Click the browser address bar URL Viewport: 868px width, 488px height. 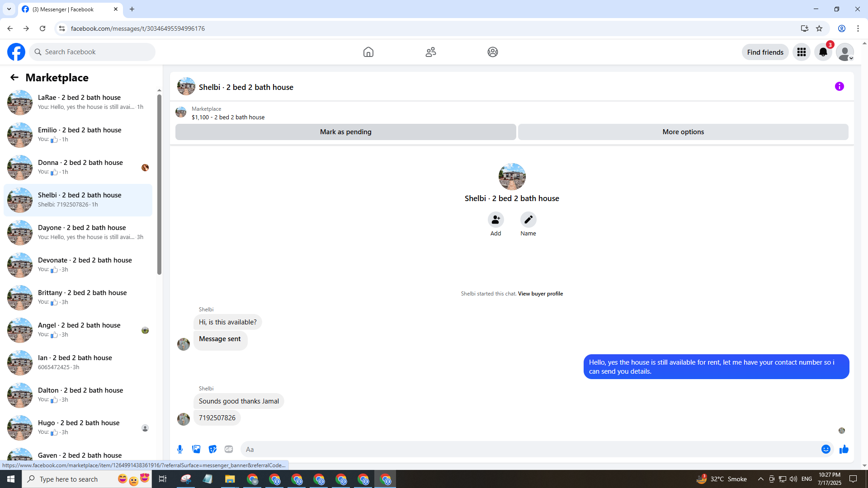[x=137, y=28]
